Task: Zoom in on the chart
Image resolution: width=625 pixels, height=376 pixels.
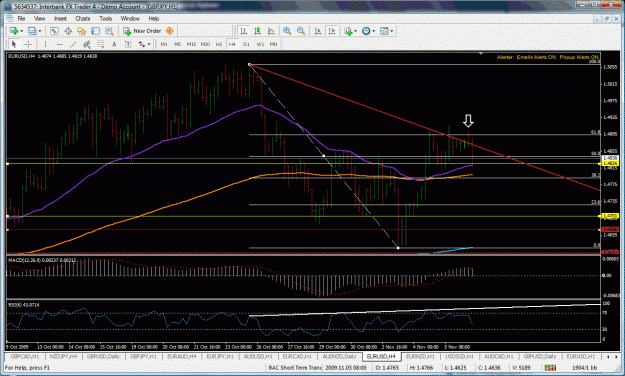Action: point(287,31)
